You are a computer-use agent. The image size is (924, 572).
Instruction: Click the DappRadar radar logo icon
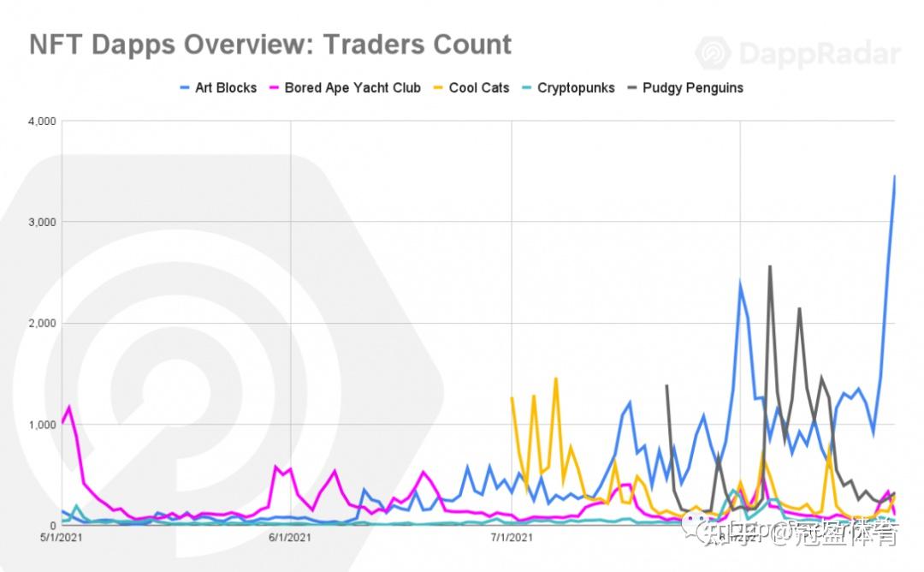click(713, 53)
